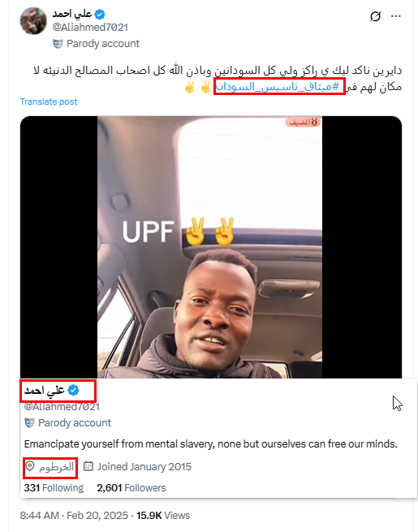Click the verified badge by the top name

pos(100,15)
